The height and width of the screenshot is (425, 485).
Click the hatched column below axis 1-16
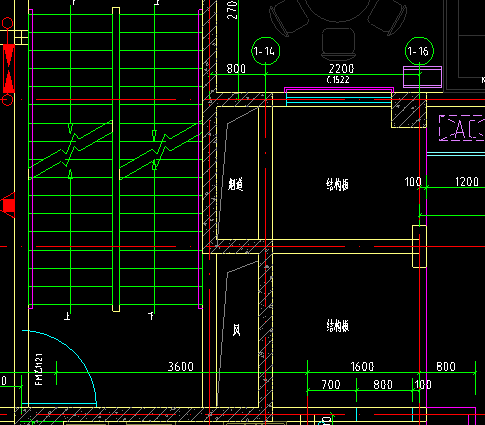pyautogui.click(x=409, y=110)
